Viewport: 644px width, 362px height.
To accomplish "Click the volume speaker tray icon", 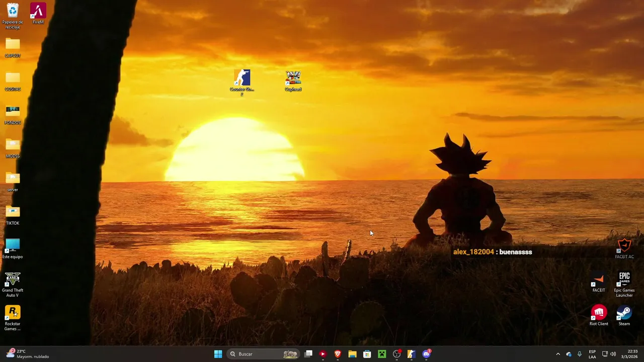I will [613, 354].
